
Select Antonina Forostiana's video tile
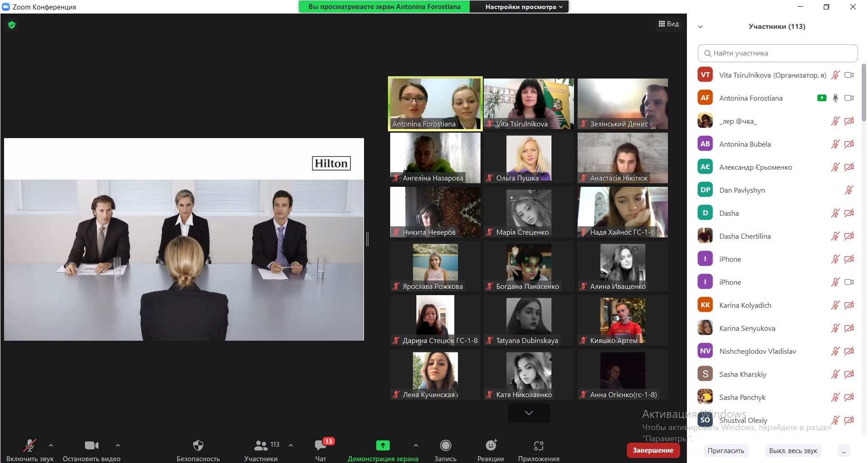click(x=435, y=104)
